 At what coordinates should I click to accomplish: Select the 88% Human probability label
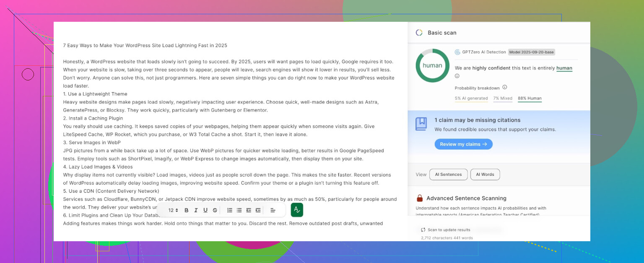point(530,98)
